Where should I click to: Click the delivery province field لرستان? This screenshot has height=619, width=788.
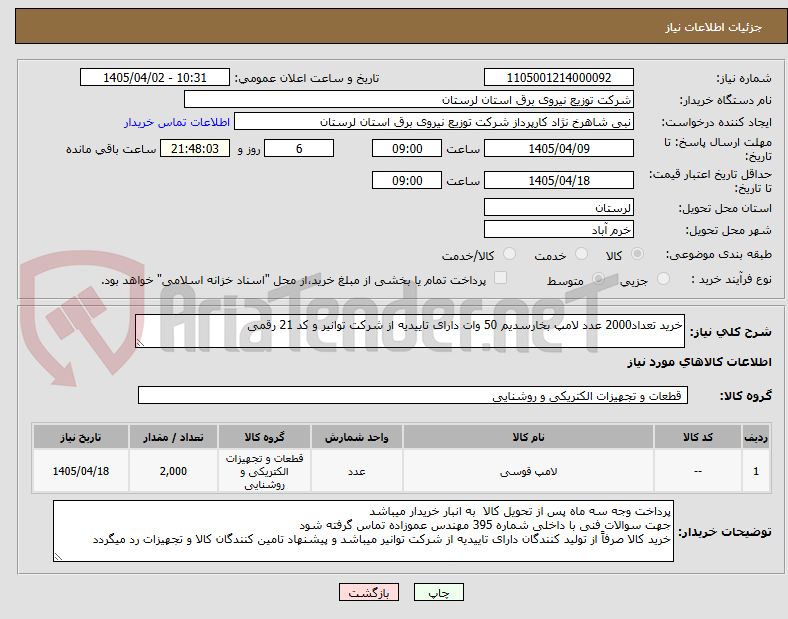tap(559, 208)
